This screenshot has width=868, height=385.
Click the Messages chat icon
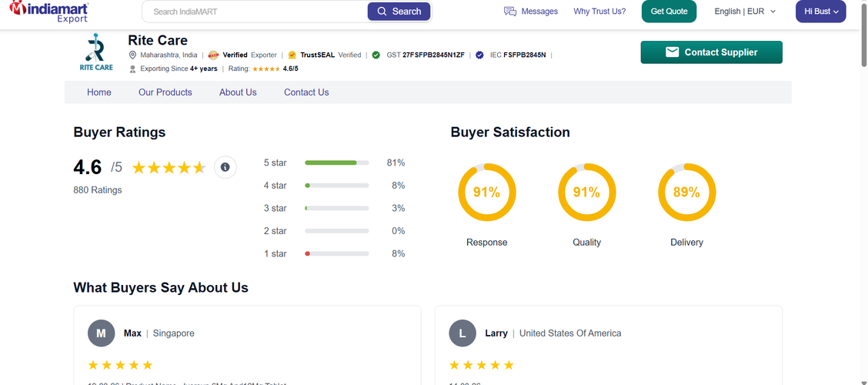click(x=509, y=12)
